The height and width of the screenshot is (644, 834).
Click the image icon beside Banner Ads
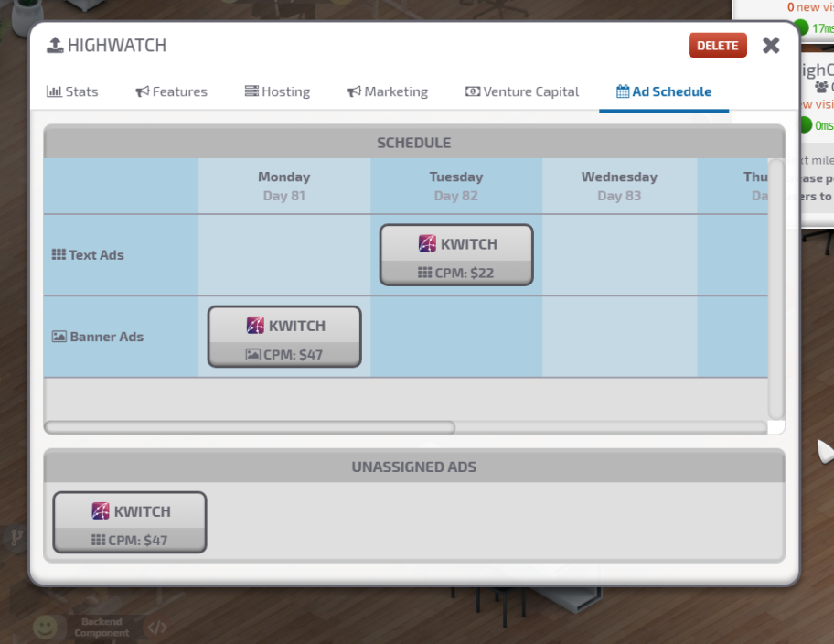coord(59,337)
